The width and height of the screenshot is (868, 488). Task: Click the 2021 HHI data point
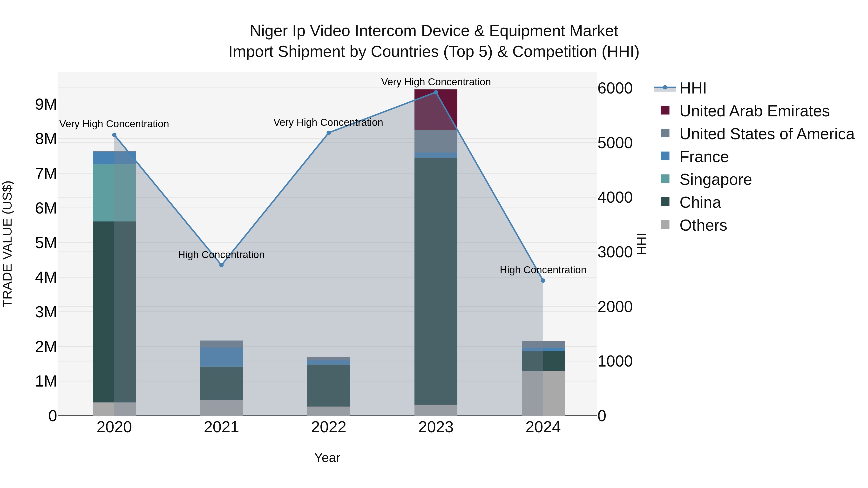pyautogui.click(x=221, y=265)
